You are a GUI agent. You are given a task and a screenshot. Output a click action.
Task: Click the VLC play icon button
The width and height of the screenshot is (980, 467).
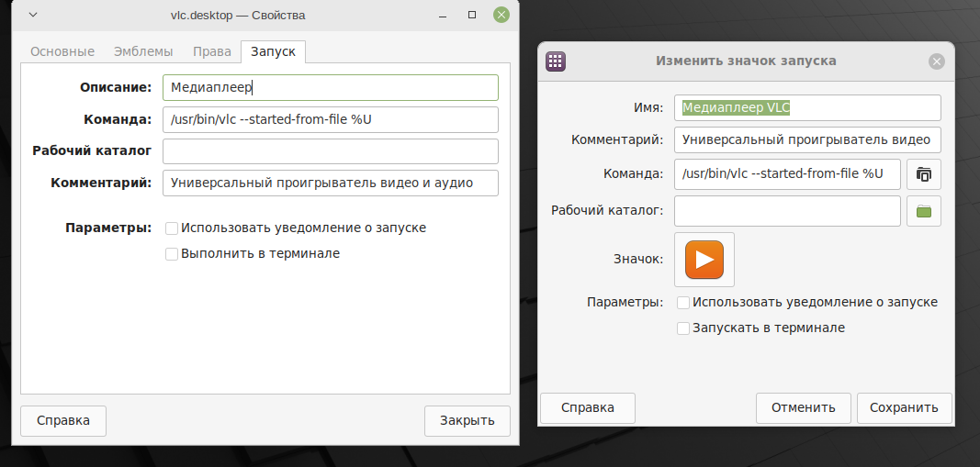point(704,260)
